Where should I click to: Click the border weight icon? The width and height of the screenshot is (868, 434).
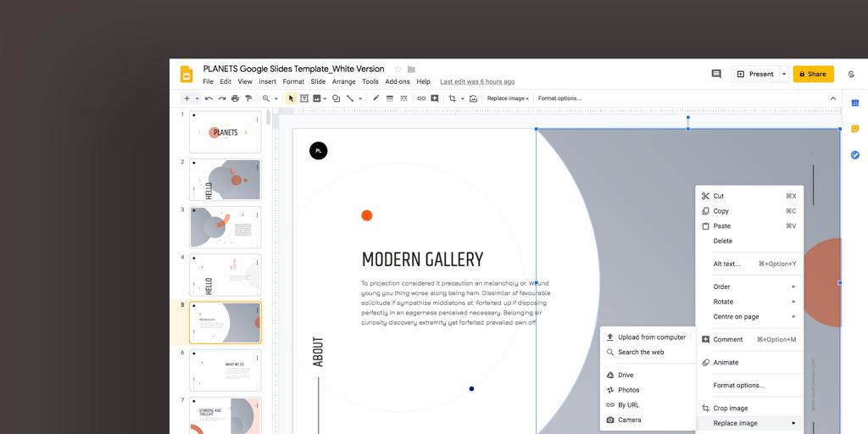pos(390,98)
